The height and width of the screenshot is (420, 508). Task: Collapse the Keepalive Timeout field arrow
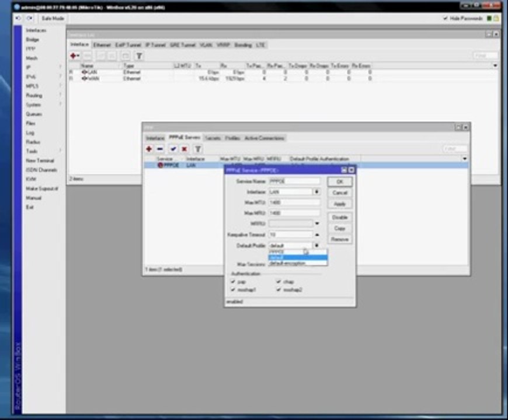(x=317, y=235)
